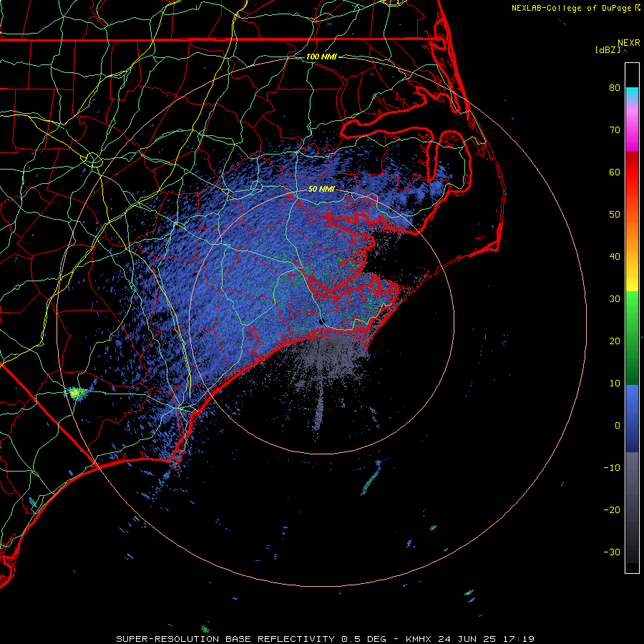Click the KMHX 24 JUN 25 17:19 timestamp
Image resolution: width=644 pixels, height=644 pixels.
coord(470,639)
